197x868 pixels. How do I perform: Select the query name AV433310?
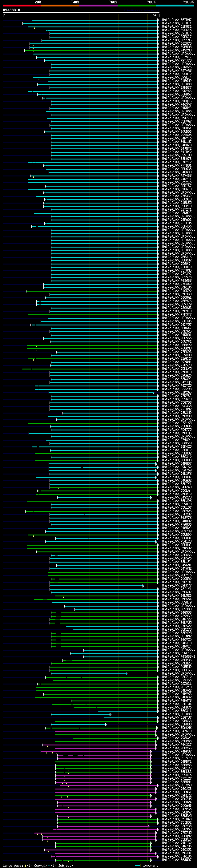pyautogui.click(x=11, y=10)
